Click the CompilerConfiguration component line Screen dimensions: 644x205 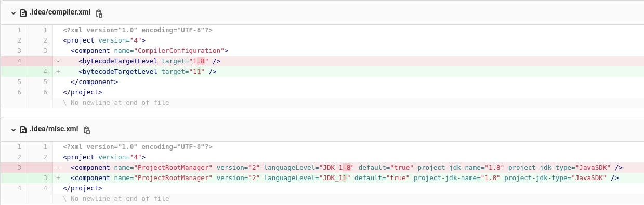[348, 51]
